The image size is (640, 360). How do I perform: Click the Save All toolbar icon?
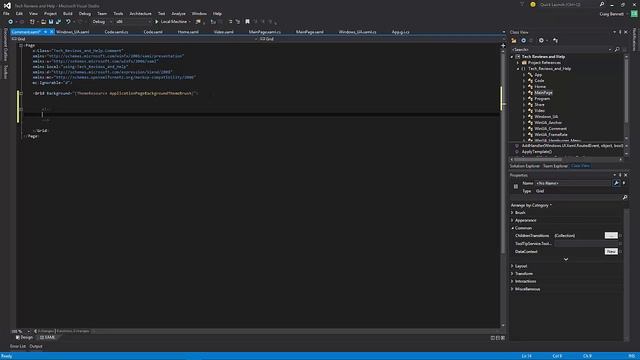tap(58, 22)
